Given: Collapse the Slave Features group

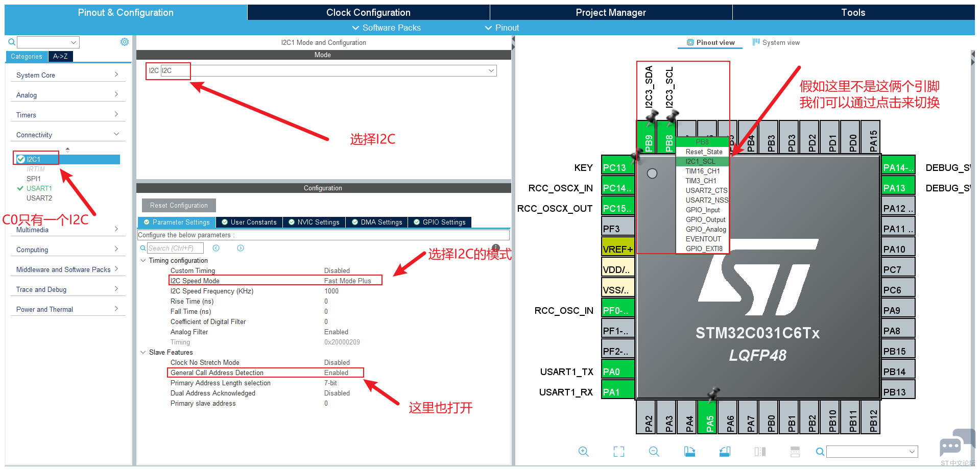Looking at the screenshot, I should point(143,352).
